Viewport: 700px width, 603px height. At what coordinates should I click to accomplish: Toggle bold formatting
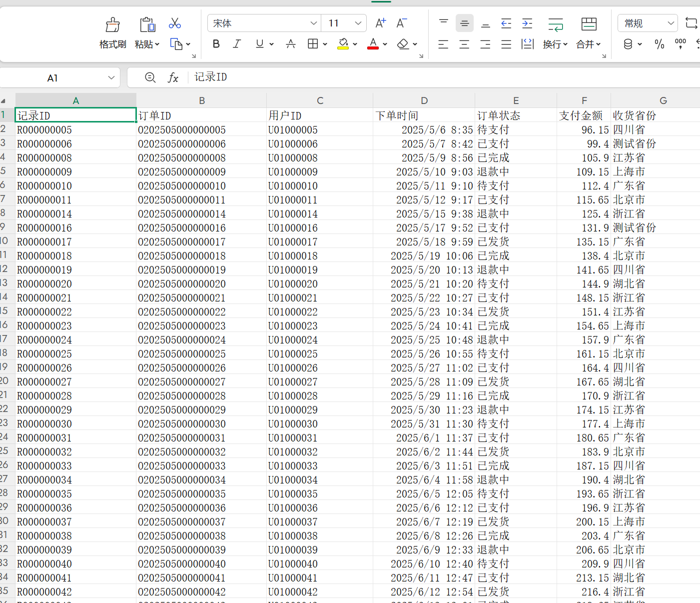point(216,44)
